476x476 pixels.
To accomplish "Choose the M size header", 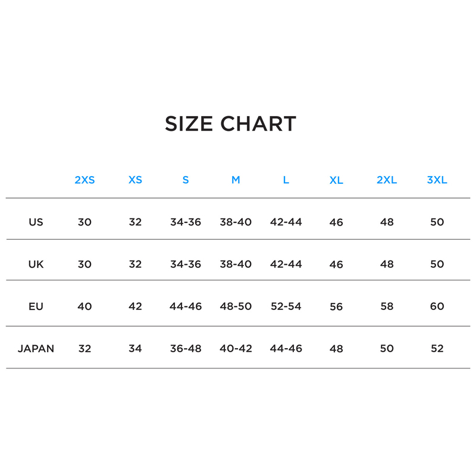I will click(236, 180).
